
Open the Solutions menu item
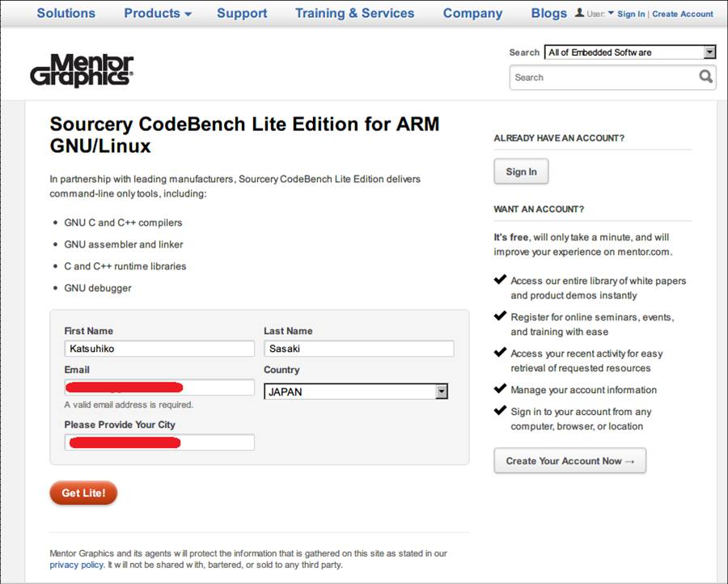[x=66, y=13]
